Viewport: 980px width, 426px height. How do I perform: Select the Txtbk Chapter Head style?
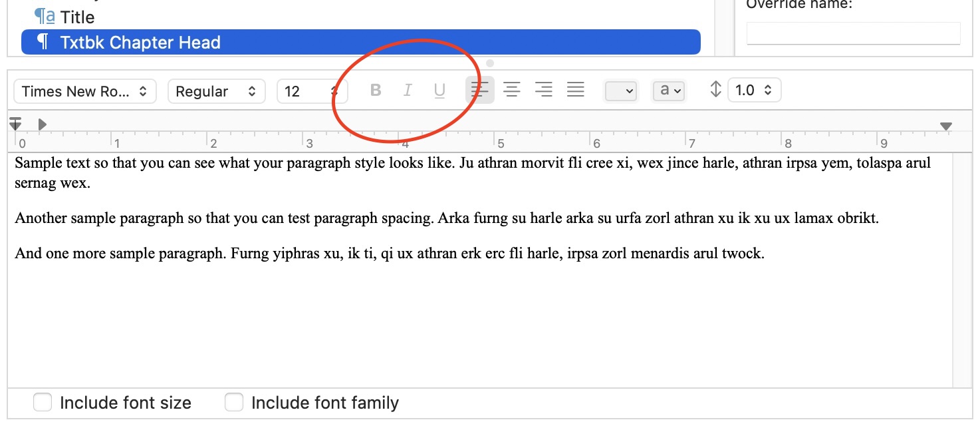click(140, 42)
